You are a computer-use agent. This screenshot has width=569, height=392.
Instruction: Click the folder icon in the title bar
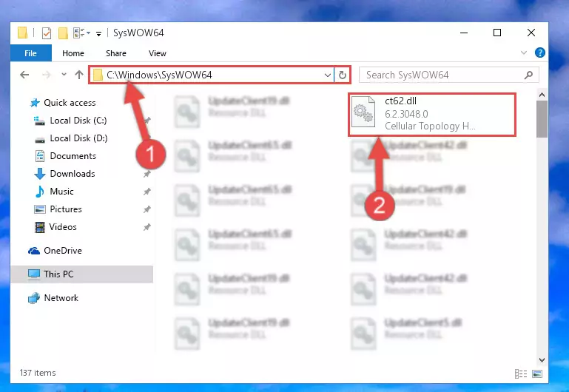point(22,33)
